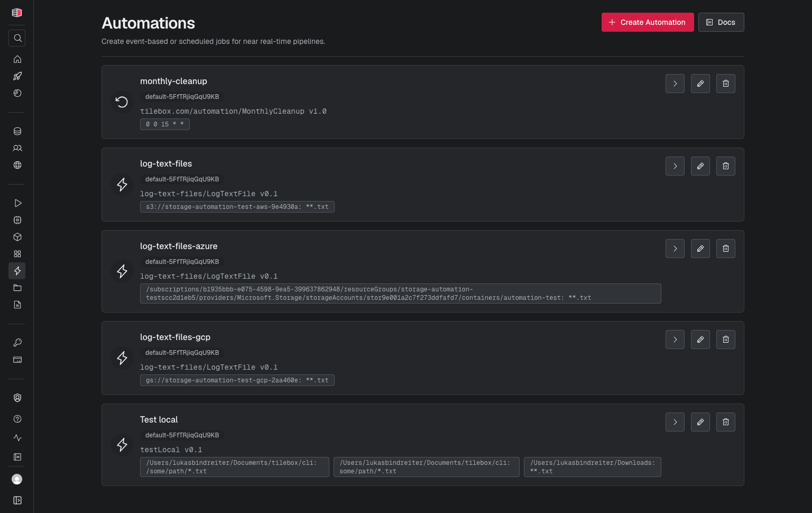Open the database datasets icon
812x513 pixels.
[17, 131]
